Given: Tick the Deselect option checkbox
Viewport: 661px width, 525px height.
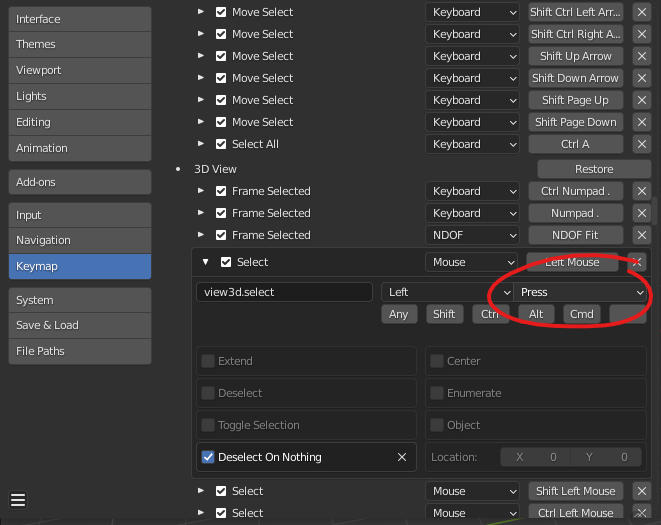Looking at the screenshot, I should tap(208, 393).
